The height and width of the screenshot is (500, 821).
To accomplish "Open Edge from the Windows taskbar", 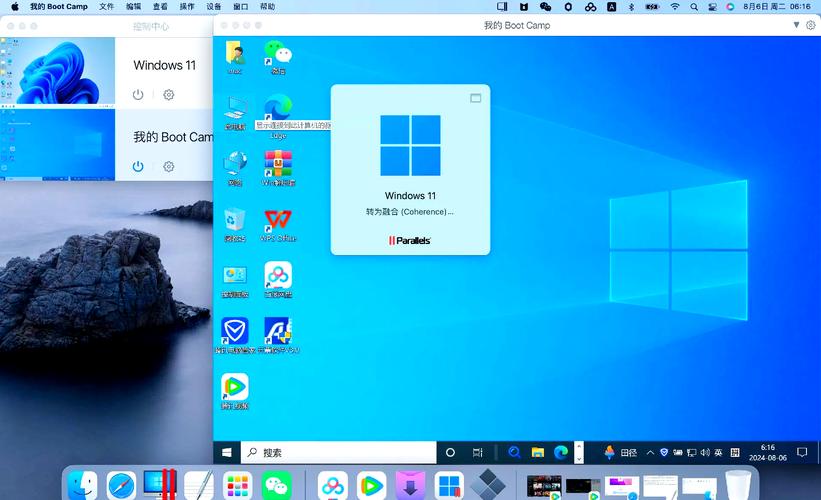I will click(x=561, y=452).
